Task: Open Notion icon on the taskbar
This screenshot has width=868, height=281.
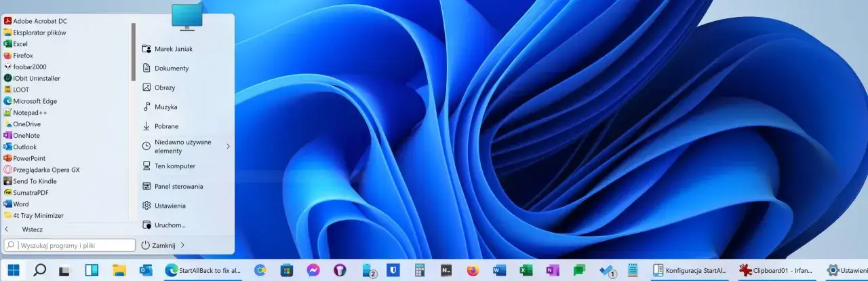Action: [x=446, y=270]
